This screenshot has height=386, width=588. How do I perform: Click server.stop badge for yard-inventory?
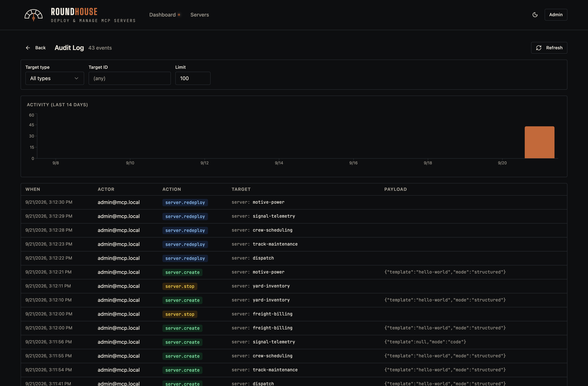(180, 286)
